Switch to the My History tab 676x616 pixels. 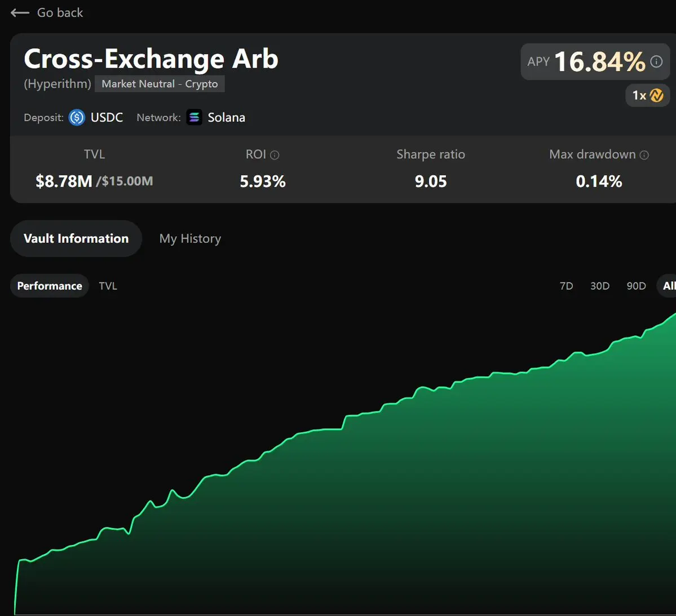(x=190, y=238)
